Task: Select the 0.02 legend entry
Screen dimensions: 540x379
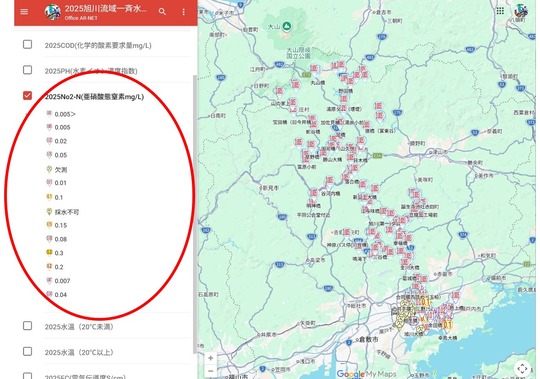Action: point(57,141)
